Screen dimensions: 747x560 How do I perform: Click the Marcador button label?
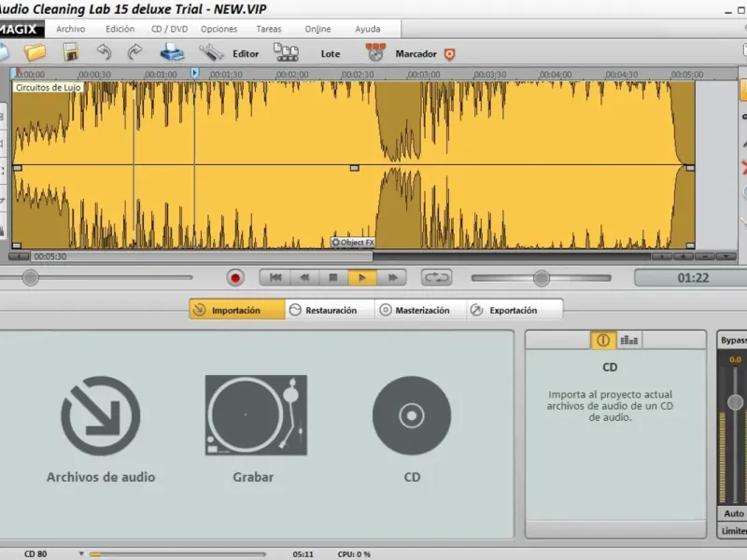(416, 54)
